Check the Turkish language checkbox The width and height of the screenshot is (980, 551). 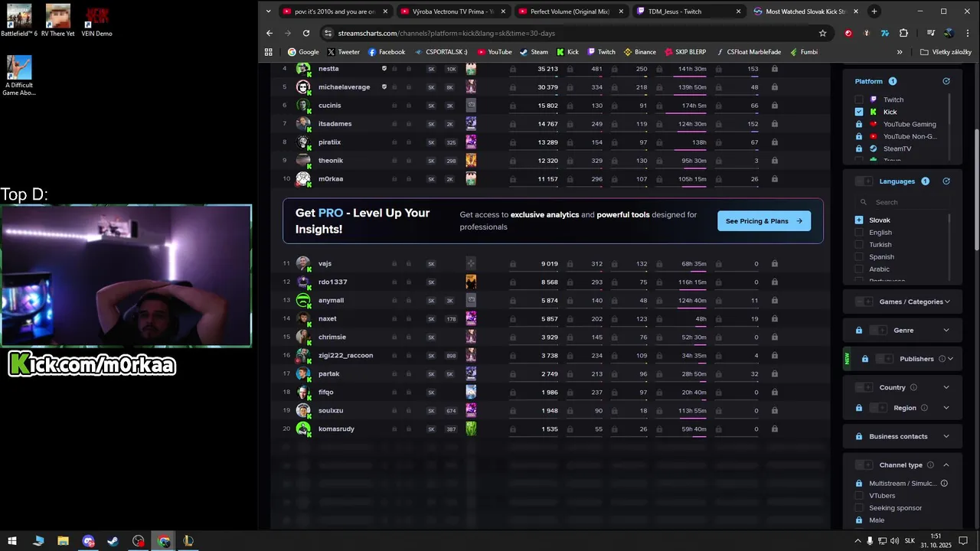(x=859, y=245)
